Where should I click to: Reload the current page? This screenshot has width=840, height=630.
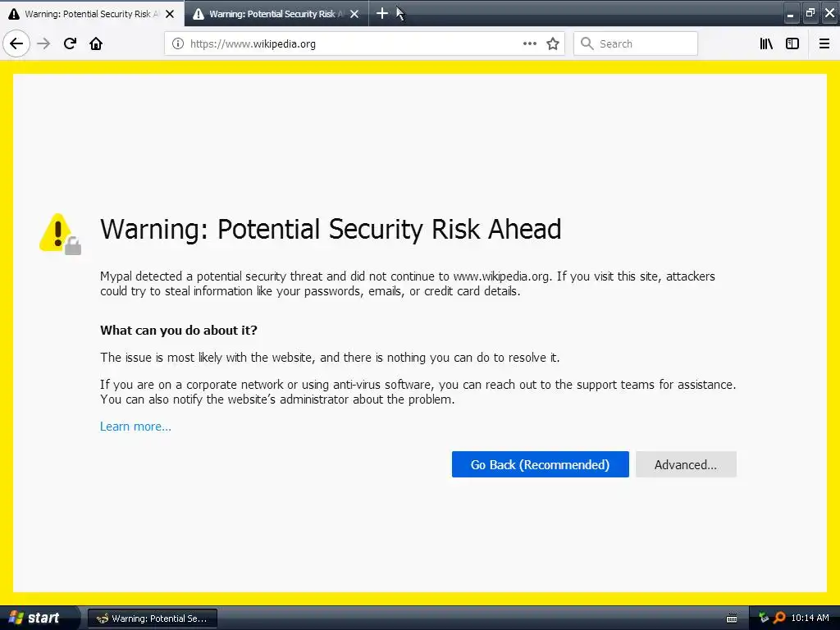[70, 44]
